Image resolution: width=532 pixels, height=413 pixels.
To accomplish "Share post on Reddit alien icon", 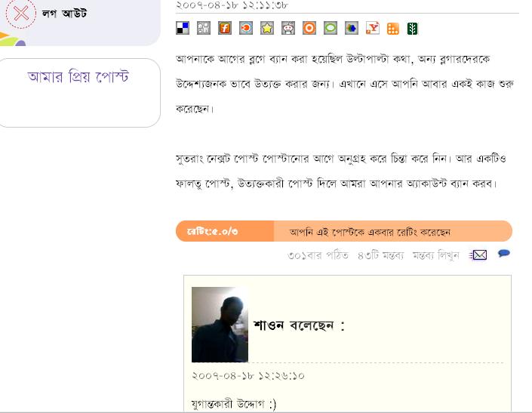I will [x=288, y=28].
